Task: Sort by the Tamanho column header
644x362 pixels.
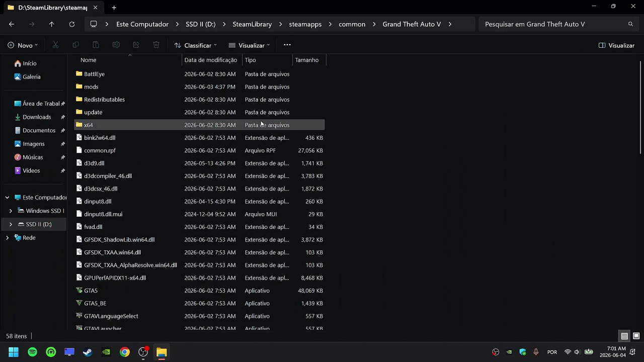Action: point(309,60)
